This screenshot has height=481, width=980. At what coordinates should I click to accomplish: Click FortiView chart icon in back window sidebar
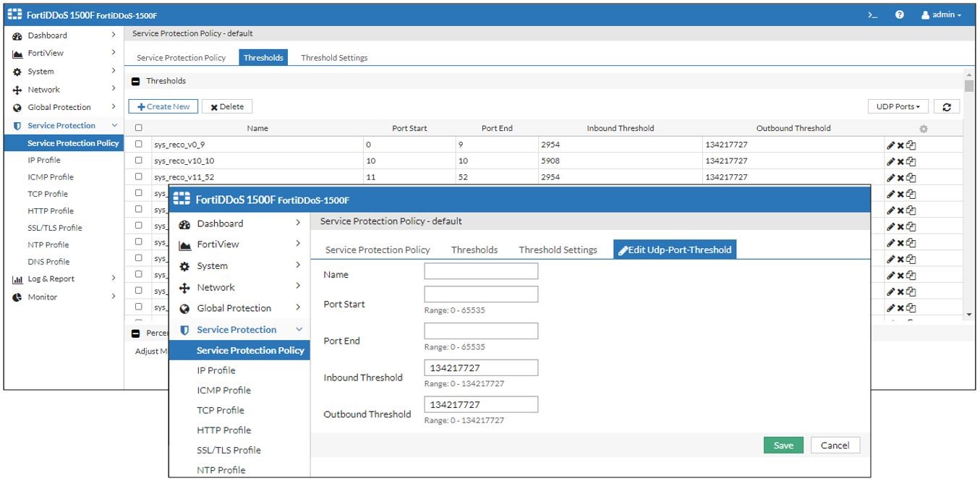(18, 54)
